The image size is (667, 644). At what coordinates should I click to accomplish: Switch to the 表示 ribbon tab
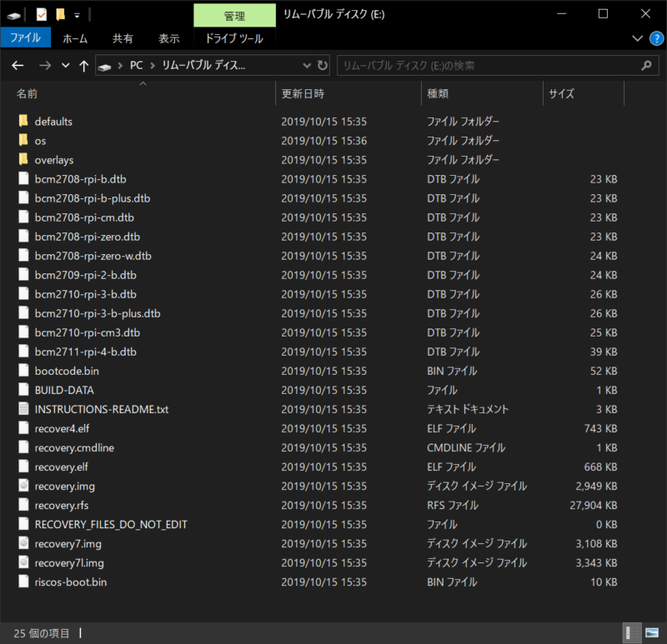[168, 38]
